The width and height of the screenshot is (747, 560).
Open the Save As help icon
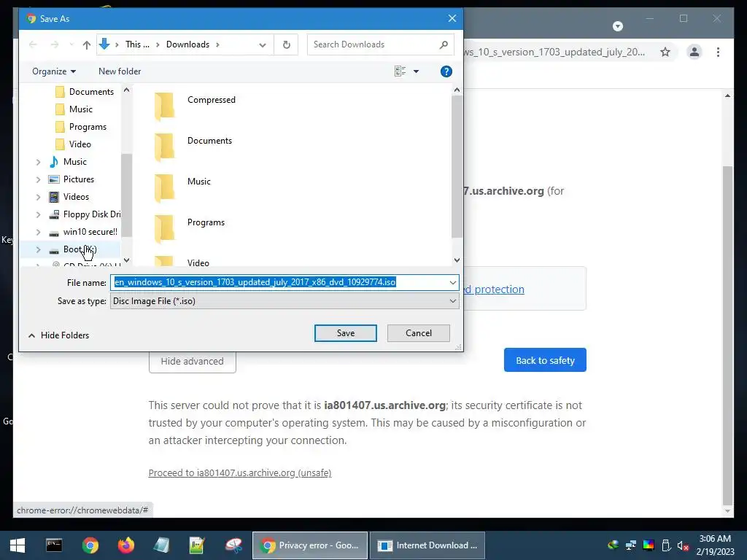point(446,71)
